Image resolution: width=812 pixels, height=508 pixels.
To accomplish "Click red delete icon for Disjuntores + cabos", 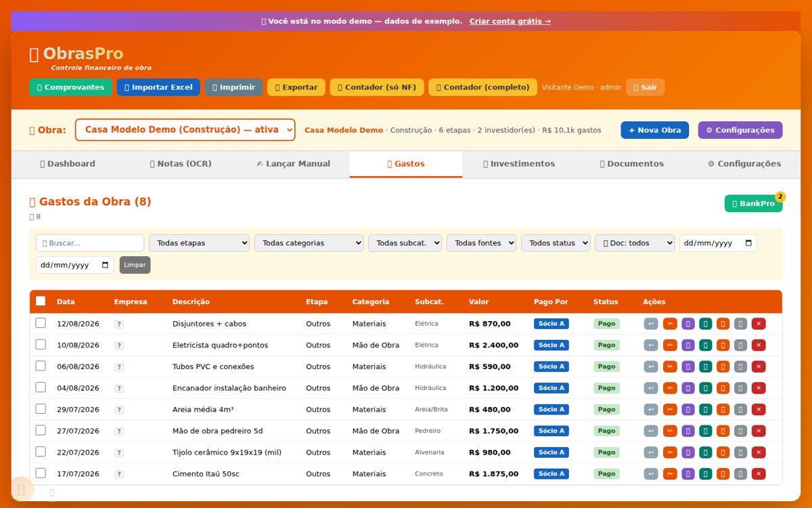I will point(759,324).
